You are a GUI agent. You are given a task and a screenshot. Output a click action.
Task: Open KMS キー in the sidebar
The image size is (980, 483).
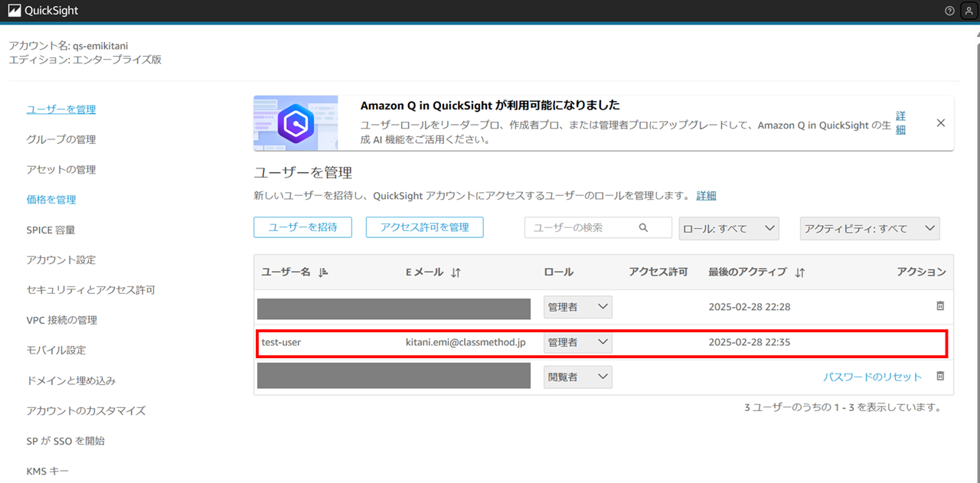pos(47,471)
